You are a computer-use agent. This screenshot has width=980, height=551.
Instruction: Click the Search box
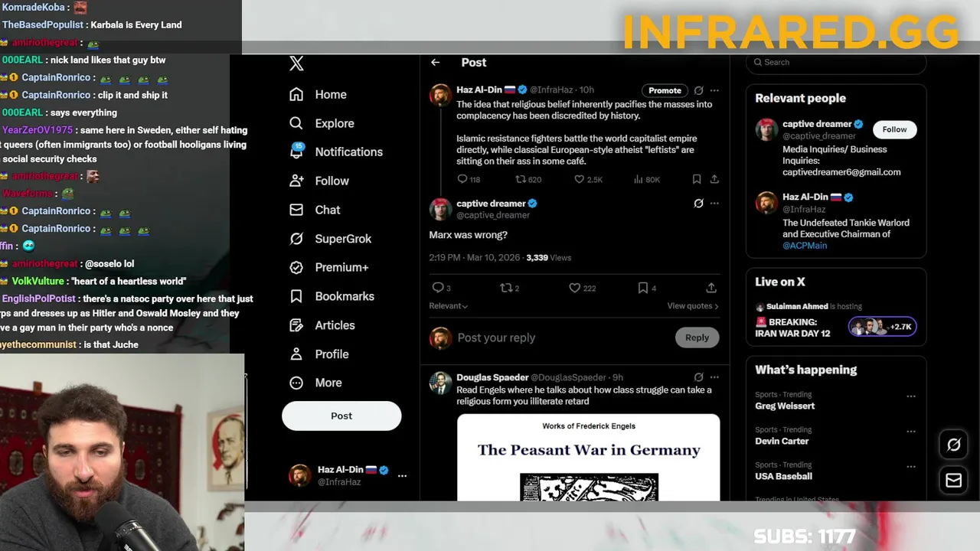pos(836,63)
